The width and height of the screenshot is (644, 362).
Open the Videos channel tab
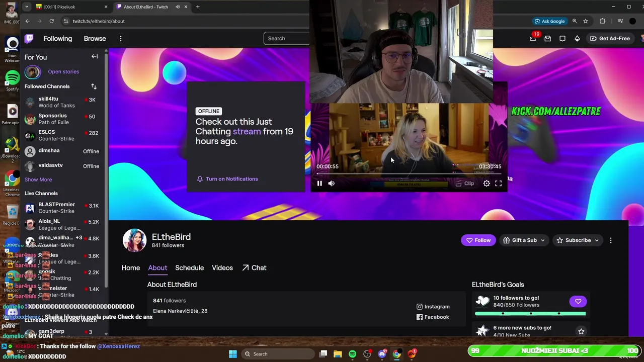point(222,268)
